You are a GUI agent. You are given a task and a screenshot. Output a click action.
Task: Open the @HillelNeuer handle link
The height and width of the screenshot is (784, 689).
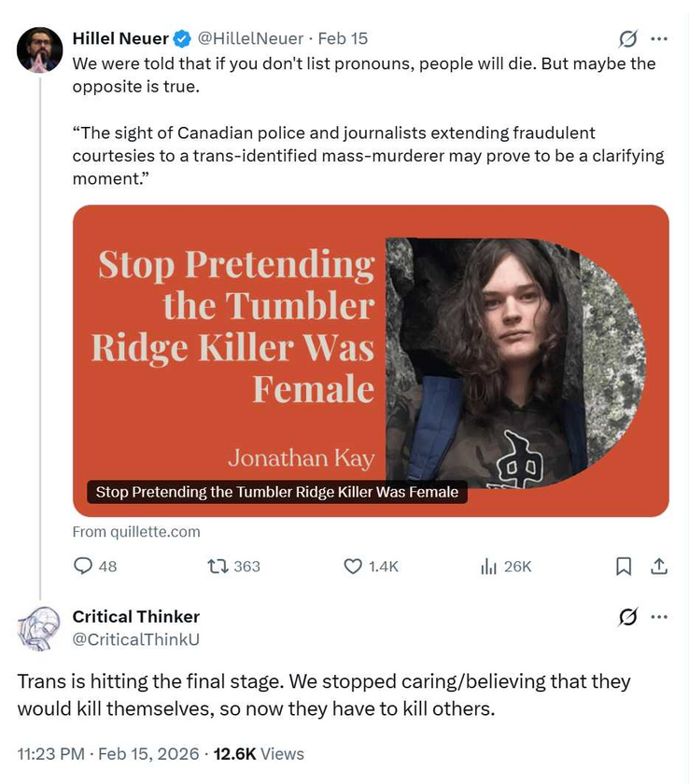click(250, 38)
